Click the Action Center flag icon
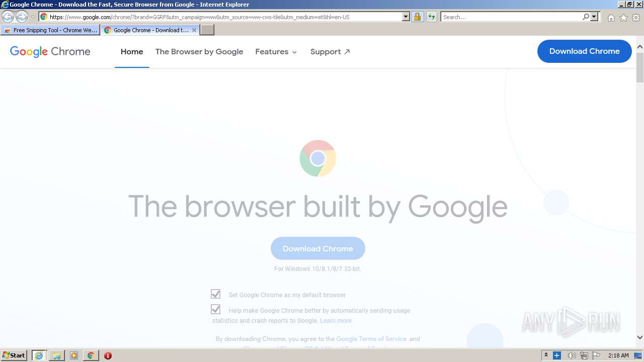 click(x=596, y=355)
